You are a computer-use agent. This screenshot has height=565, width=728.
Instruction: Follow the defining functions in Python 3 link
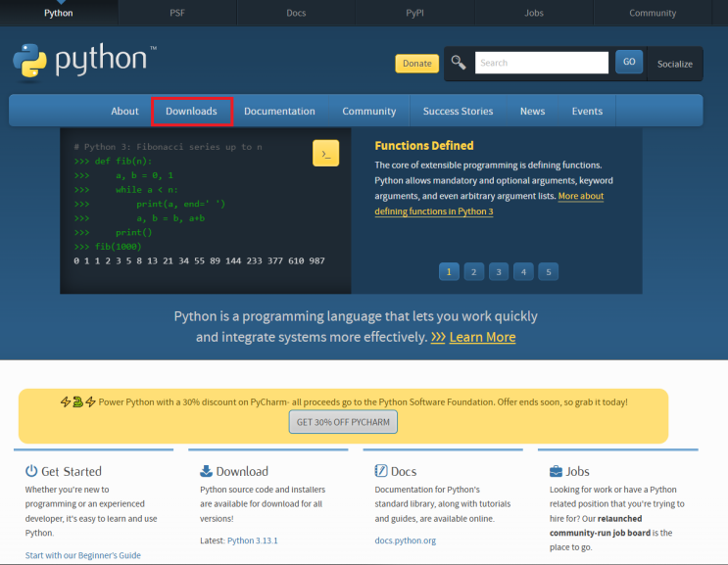click(434, 212)
